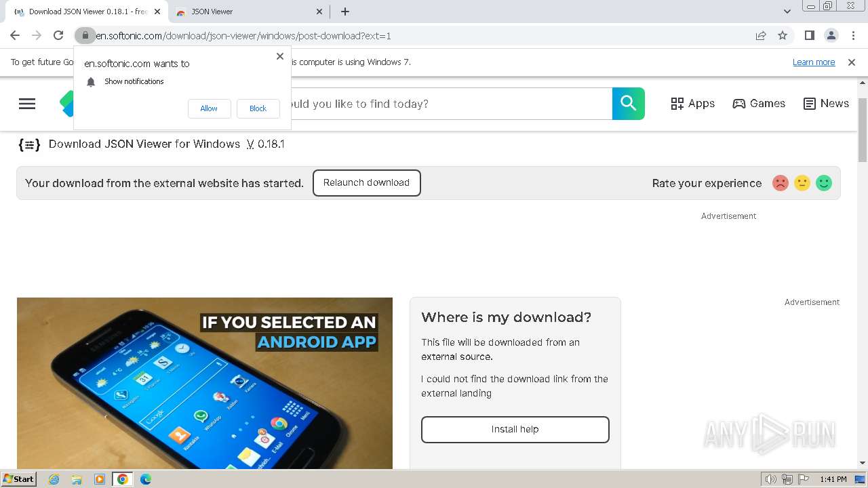Click the network tray icon
The image size is (868, 488).
(x=787, y=479)
